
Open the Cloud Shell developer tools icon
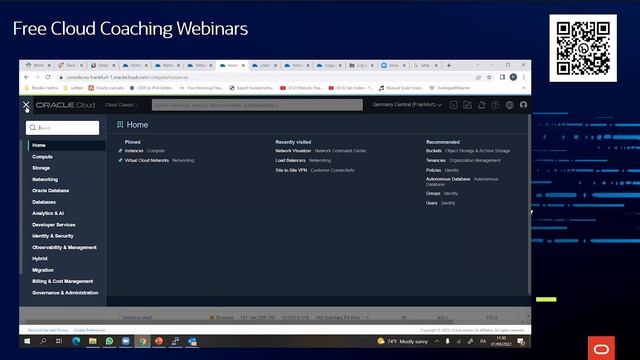click(x=453, y=105)
